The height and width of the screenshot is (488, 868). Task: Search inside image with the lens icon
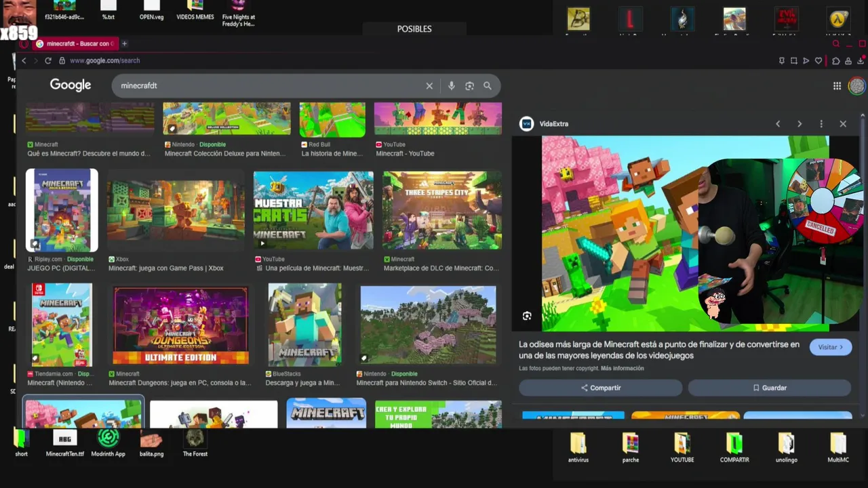coord(527,316)
